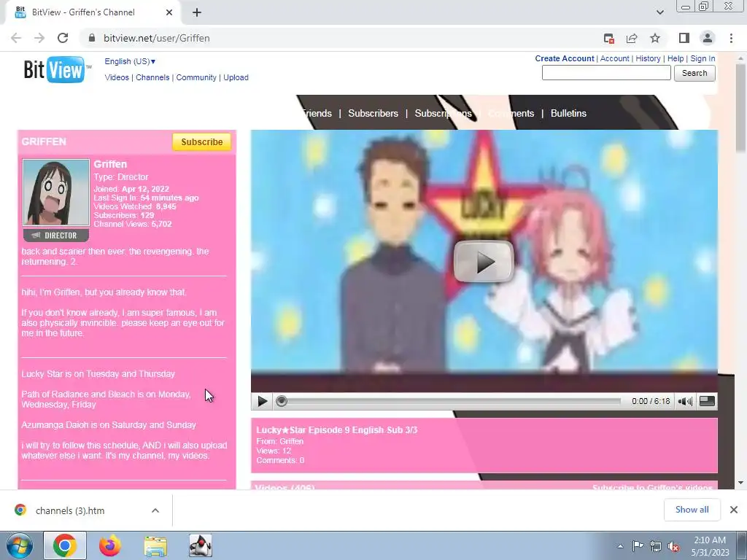747x560 pixels.
Task: Click 'From: Griffen' under the video
Action: [279, 441]
